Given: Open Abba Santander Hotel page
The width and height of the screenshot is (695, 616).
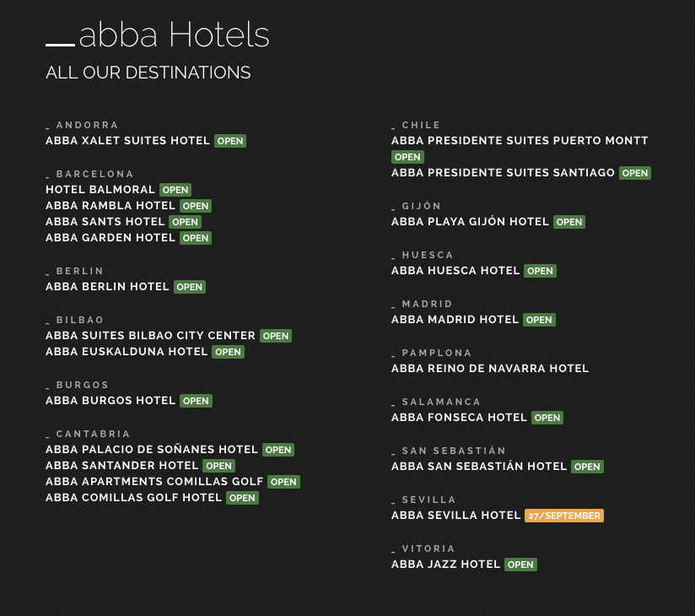Looking at the screenshot, I should (x=122, y=465).
